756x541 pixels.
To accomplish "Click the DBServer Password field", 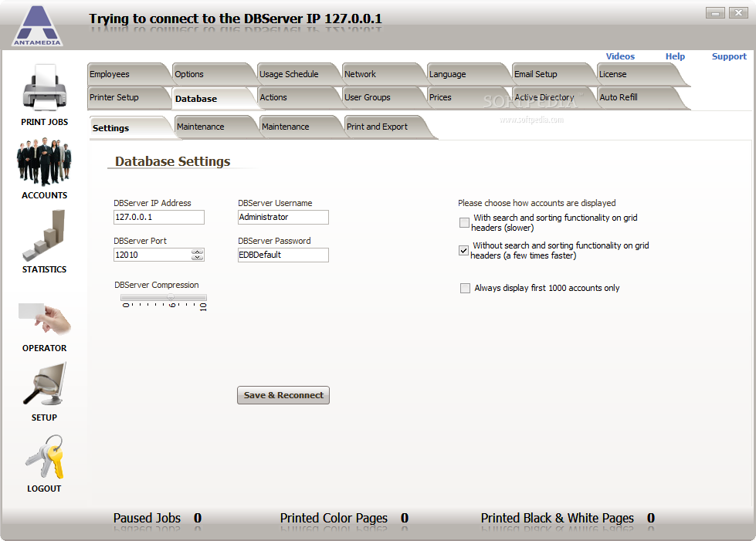I will point(283,255).
